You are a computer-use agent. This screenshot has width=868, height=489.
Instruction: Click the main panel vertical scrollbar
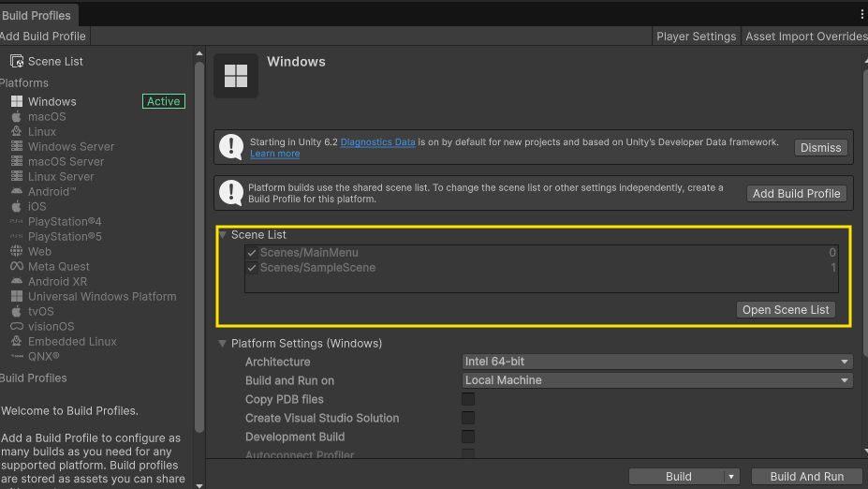tap(866, 214)
